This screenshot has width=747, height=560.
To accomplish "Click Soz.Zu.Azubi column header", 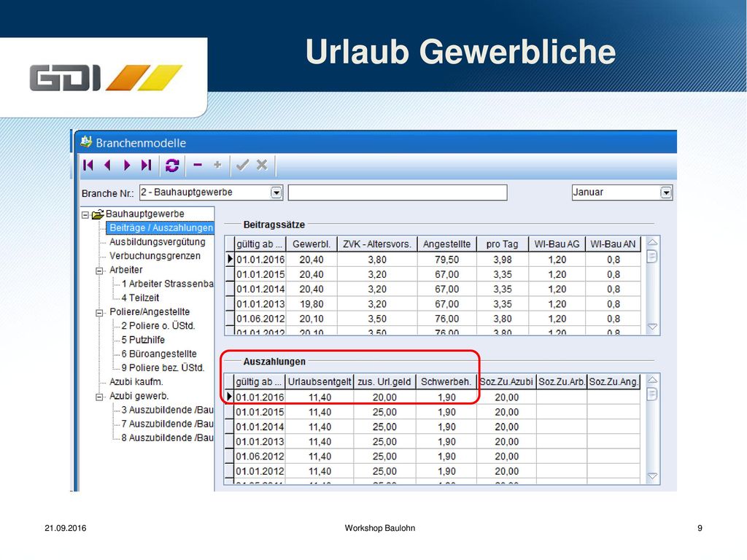I will pos(506,382).
